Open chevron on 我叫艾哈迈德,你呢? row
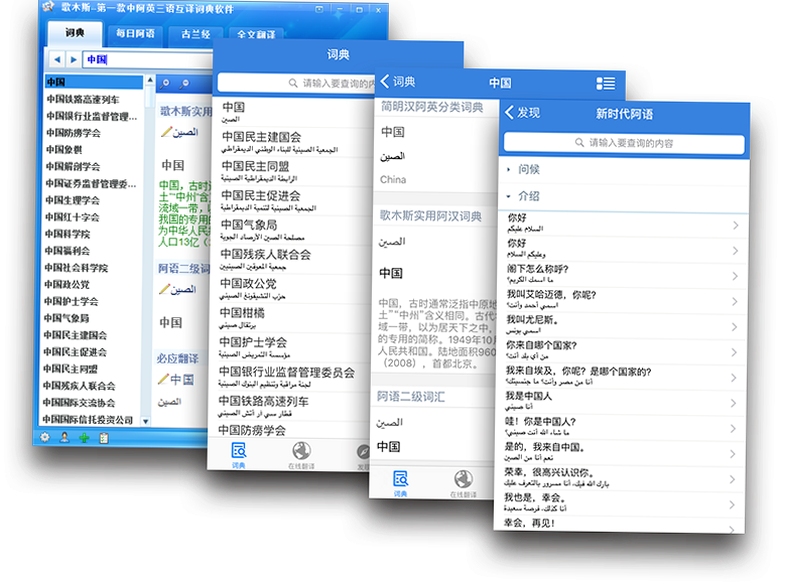Screen dimensions: 786x584 (734, 301)
